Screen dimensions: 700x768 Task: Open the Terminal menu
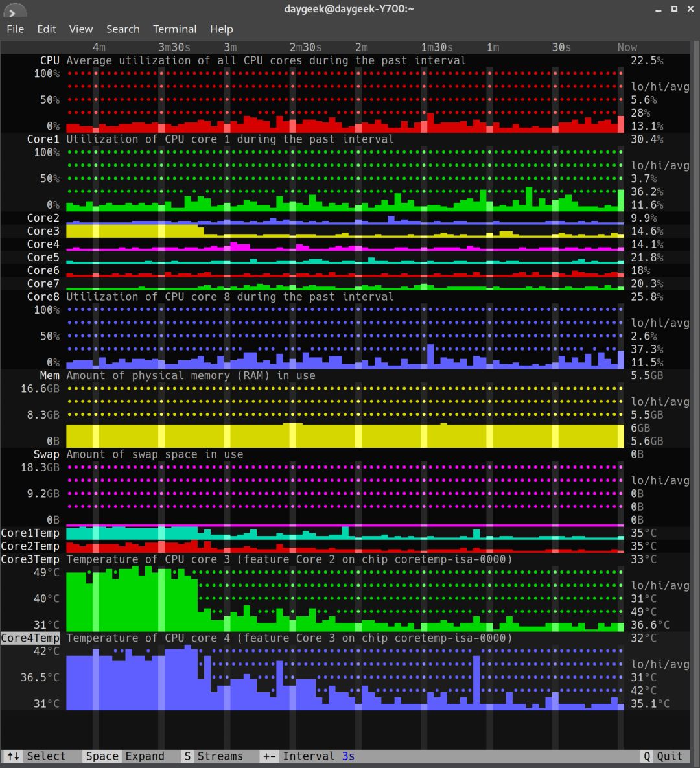pos(174,29)
